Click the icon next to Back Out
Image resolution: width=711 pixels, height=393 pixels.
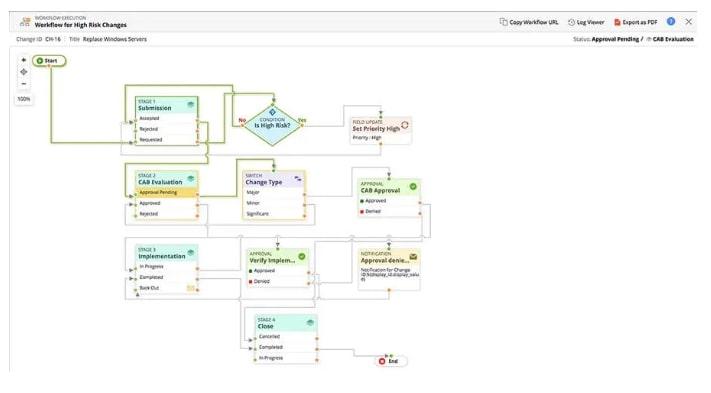point(191,288)
